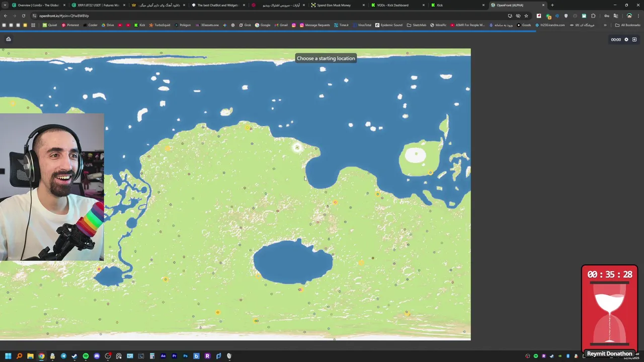The image size is (644, 362).
Task: Open the leaderboard icon at top left
Action: pos(8,39)
